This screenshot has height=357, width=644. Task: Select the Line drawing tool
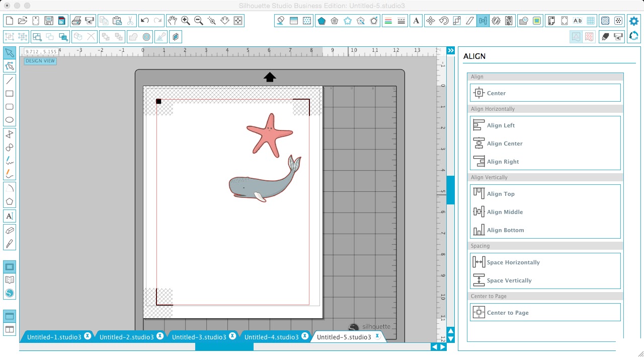point(9,81)
